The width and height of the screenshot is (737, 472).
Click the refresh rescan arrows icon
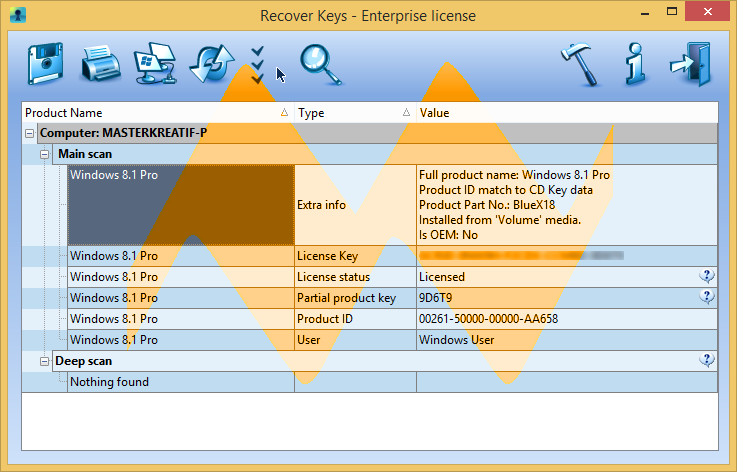[212, 64]
